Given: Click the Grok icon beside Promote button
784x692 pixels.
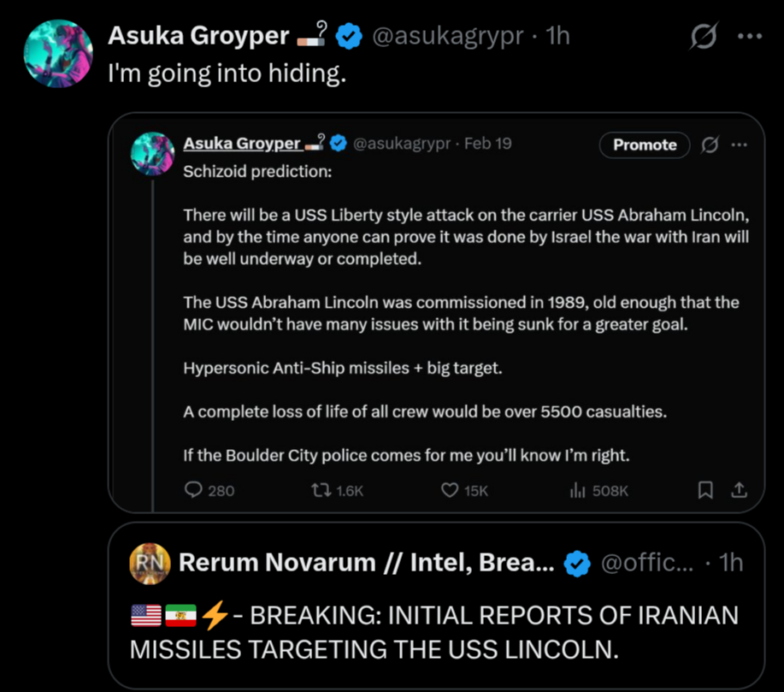Looking at the screenshot, I should point(710,145).
